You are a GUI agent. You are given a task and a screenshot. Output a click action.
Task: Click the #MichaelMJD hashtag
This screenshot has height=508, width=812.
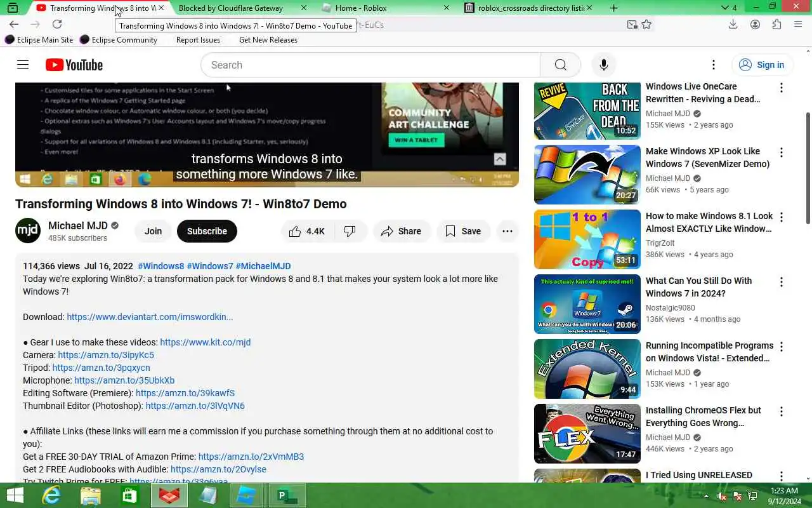coord(263,266)
